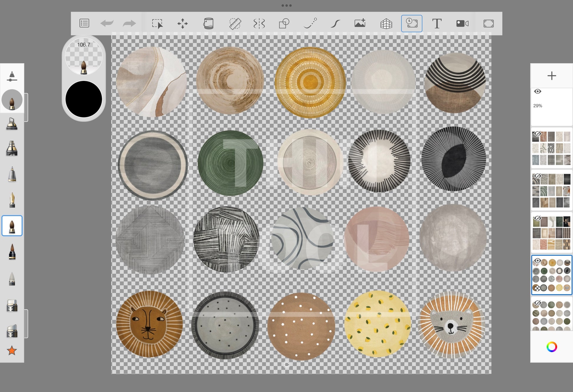This screenshot has width=573, height=392.
Task: Tap brush size puck showing 106.7
Action: 84,56
